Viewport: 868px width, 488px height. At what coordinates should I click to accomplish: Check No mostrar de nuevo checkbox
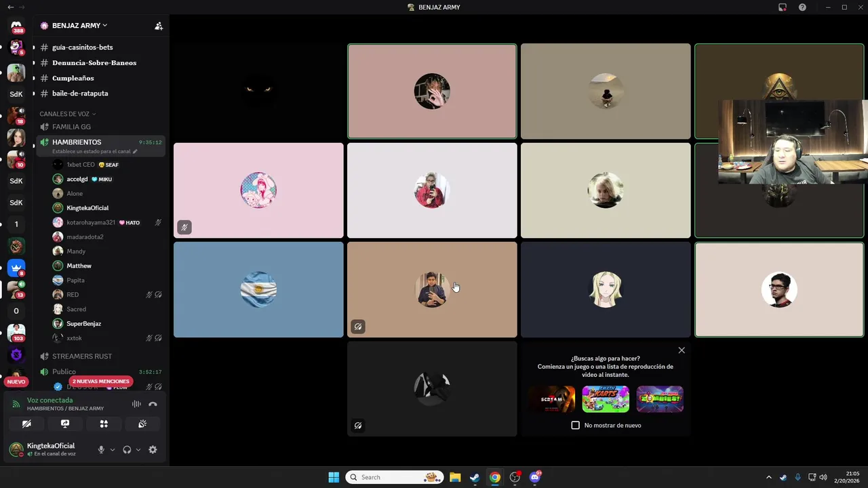pyautogui.click(x=576, y=425)
